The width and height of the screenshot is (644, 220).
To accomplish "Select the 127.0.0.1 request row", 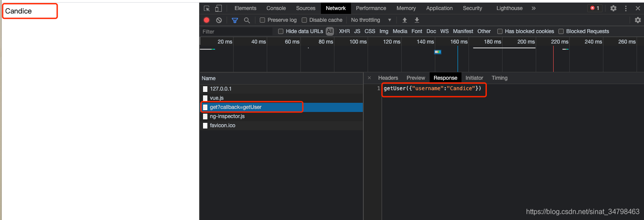I will 281,89.
